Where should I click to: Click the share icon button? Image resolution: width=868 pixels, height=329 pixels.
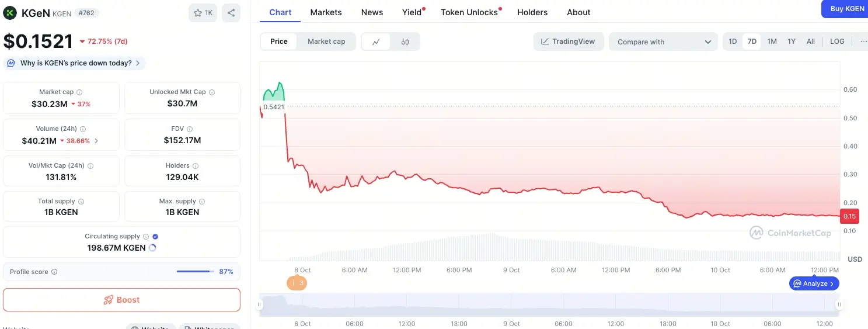coord(231,13)
